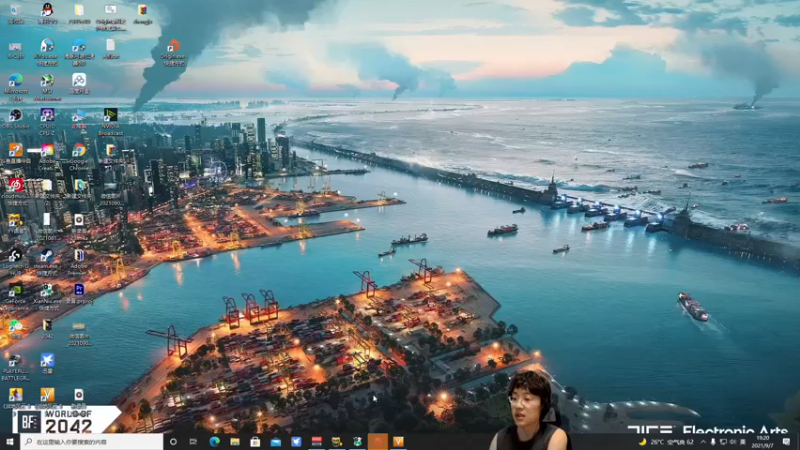Open the Mail app on the taskbar
The image size is (800, 450).
click(x=276, y=441)
